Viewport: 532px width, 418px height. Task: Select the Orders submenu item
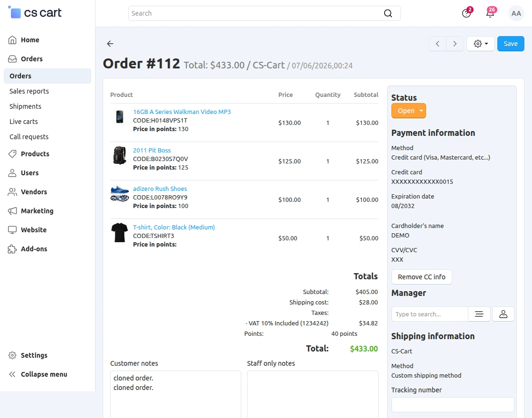(x=47, y=76)
